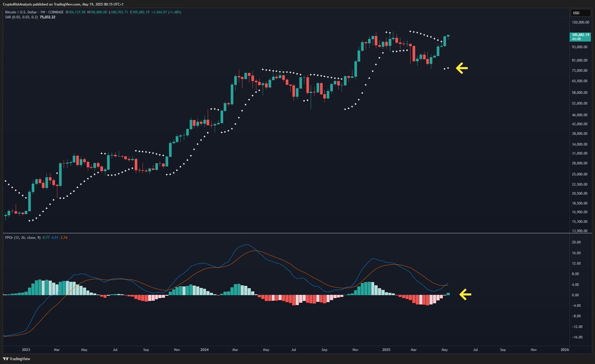This screenshot has width=595, height=364.
Task: Click the low price L100,703.71
Action: point(119,12)
